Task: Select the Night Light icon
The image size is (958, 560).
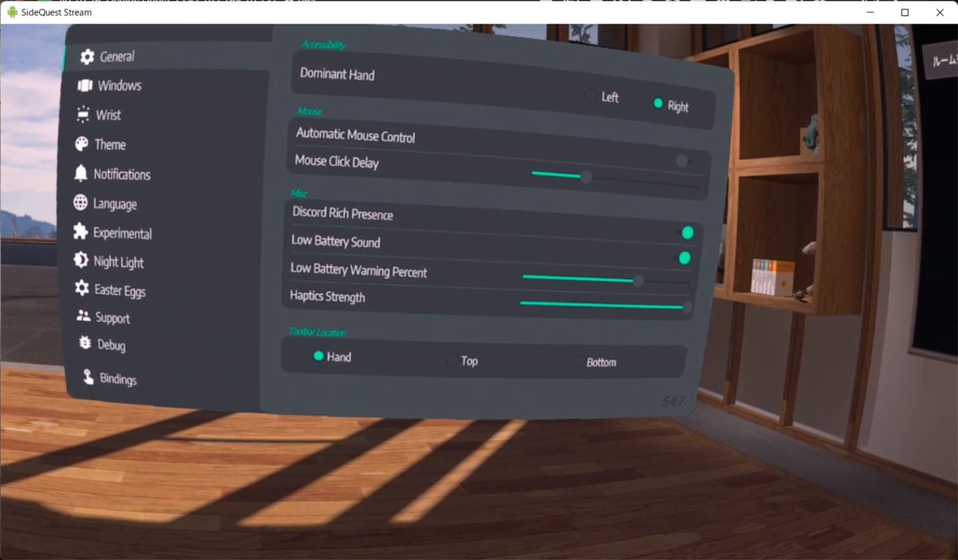Action: [x=81, y=261]
